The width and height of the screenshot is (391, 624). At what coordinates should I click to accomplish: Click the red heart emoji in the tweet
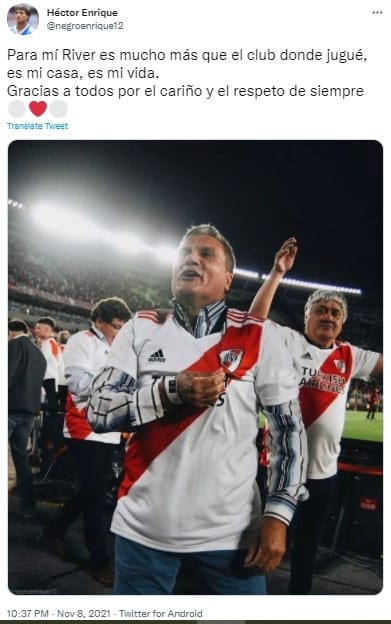click(x=38, y=109)
